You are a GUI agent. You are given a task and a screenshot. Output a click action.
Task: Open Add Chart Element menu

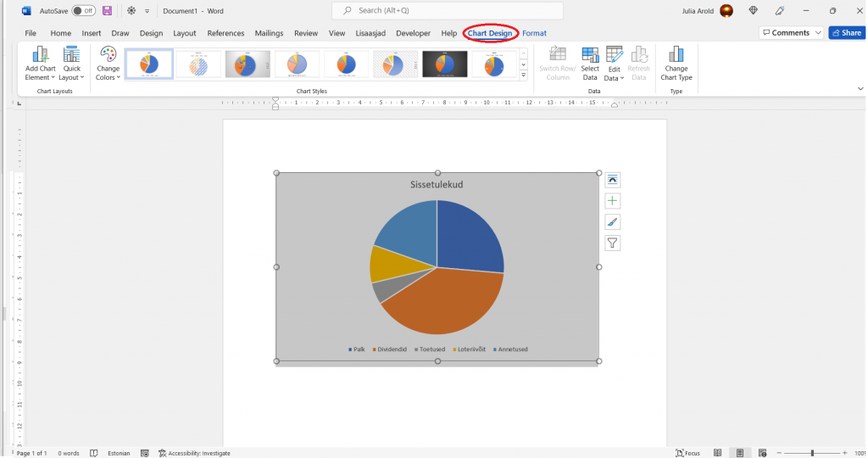click(40, 64)
